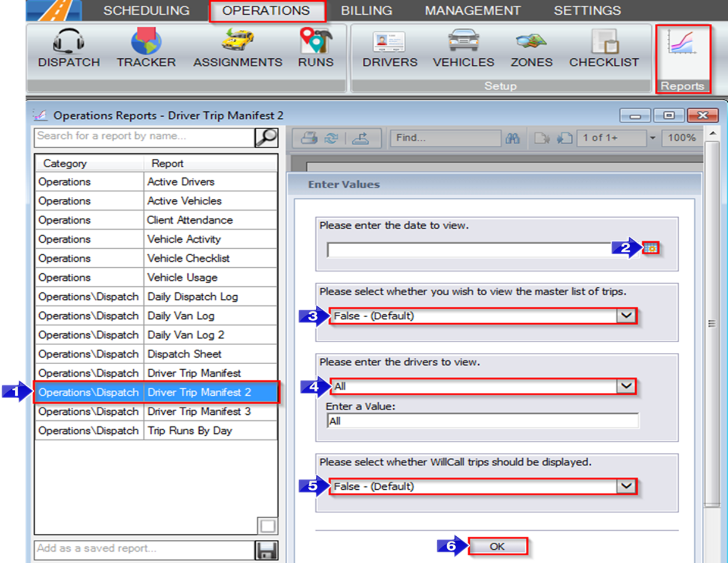728x563 pixels.
Task: Open the 100% zoom level box
Action: (682, 138)
